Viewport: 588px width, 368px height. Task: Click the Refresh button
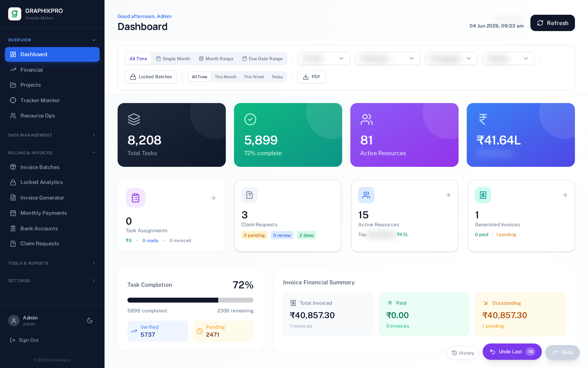tap(553, 23)
